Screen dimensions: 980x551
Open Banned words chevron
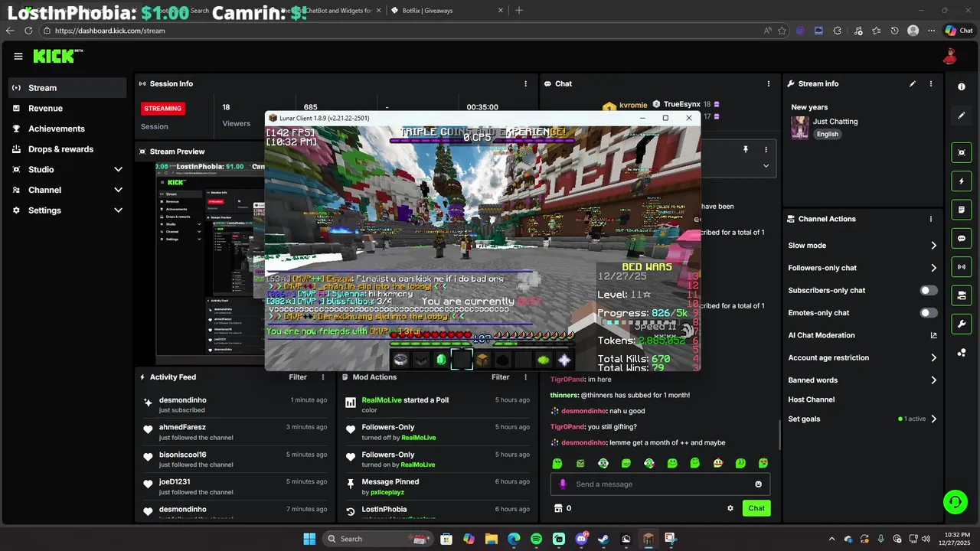(x=933, y=380)
